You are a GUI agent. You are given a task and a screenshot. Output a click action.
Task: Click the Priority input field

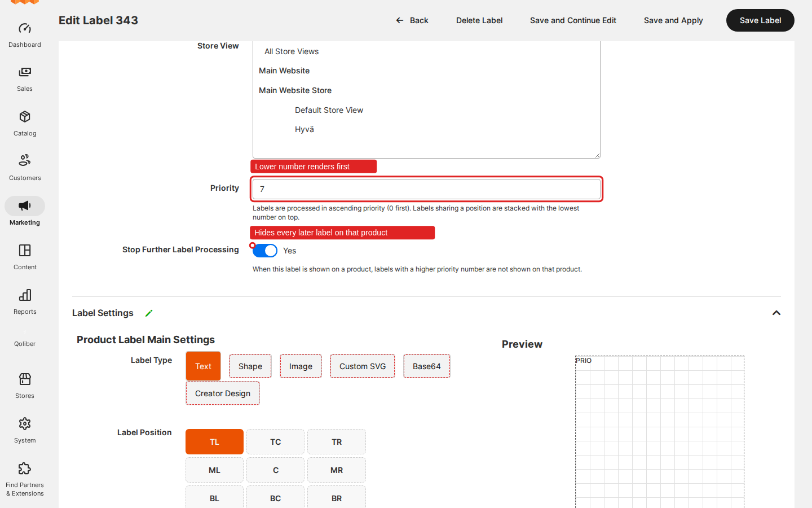click(426, 189)
